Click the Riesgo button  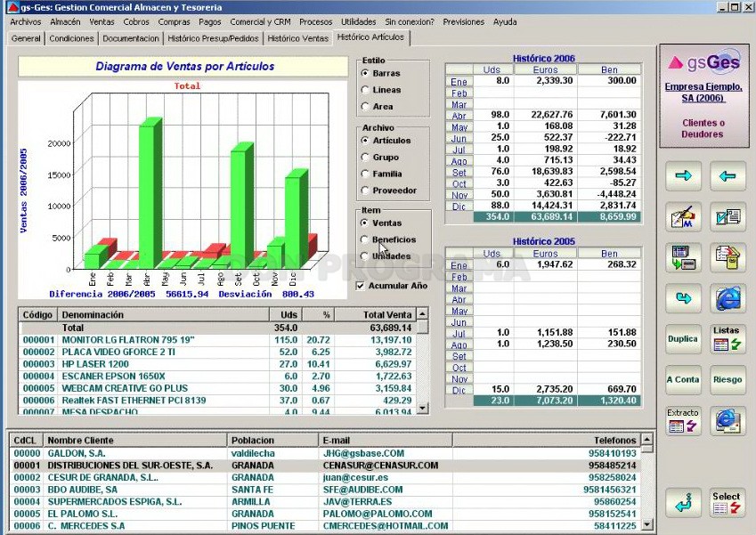click(728, 380)
